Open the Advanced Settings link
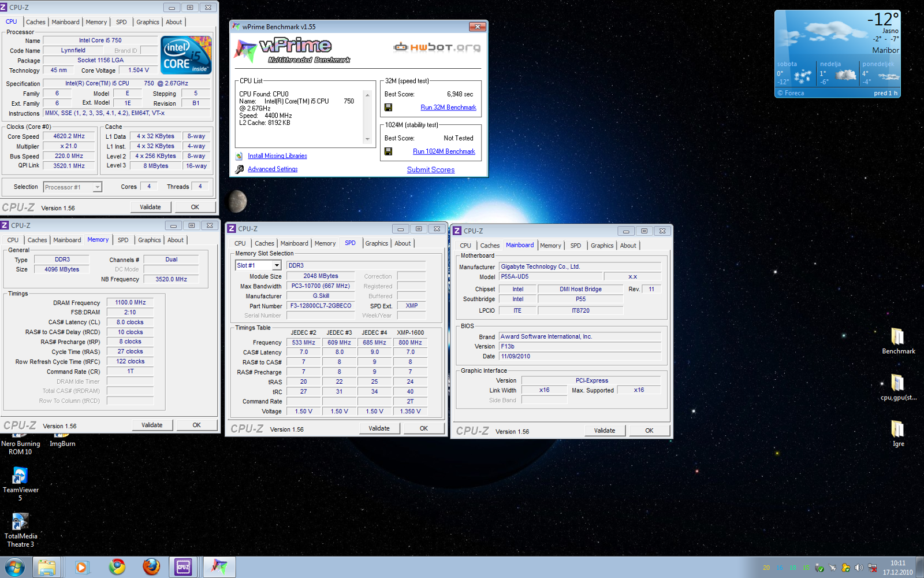This screenshot has height=578, width=924. click(x=273, y=169)
